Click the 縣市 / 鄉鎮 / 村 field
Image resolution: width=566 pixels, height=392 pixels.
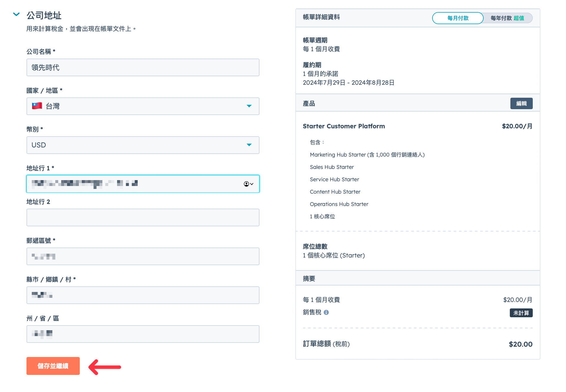143,295
